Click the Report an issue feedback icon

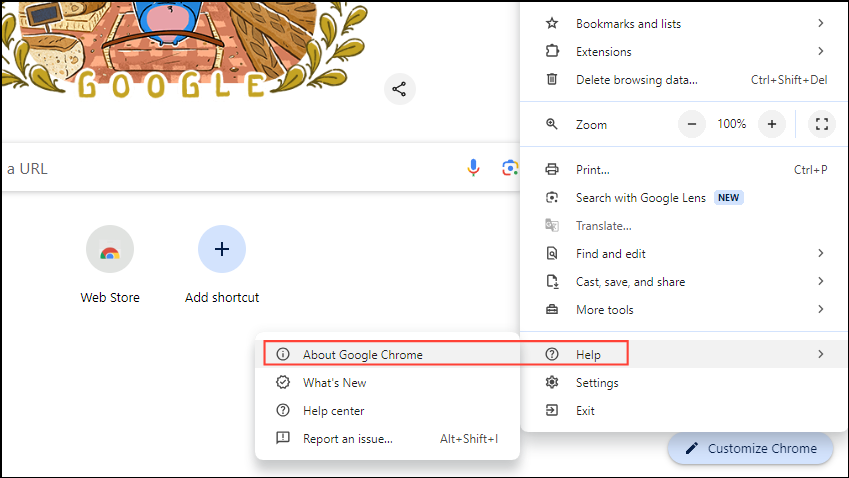(x=283, y=438)
